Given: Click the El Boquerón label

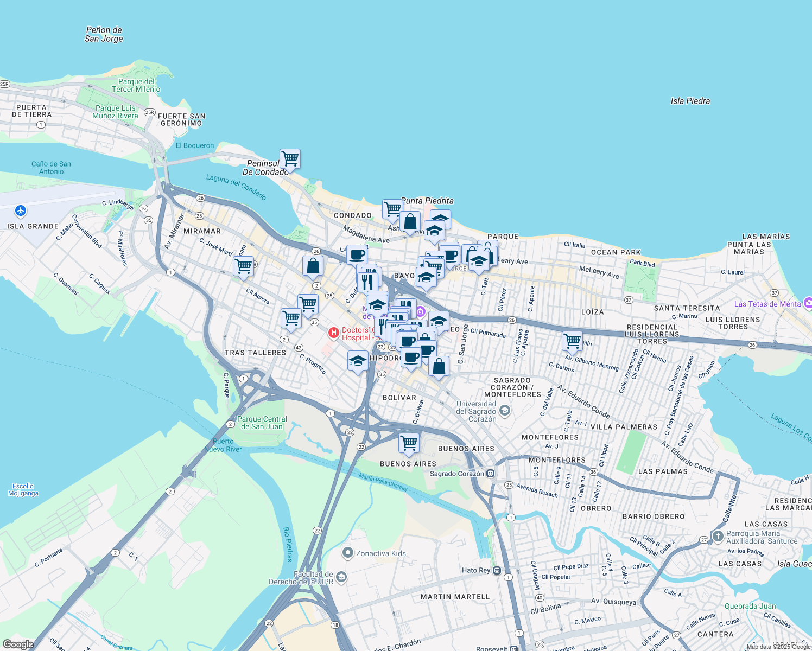Looking at the screenshot, I should [195, 145].
